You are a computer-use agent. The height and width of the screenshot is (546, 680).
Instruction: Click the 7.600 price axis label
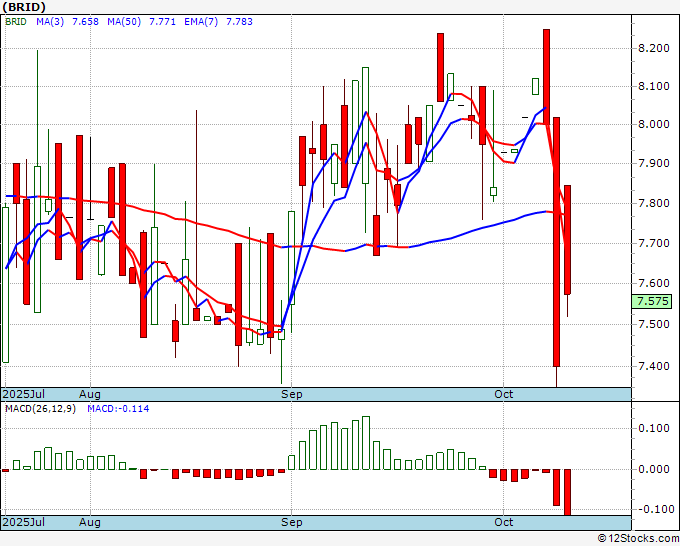(x=654, y=283)
